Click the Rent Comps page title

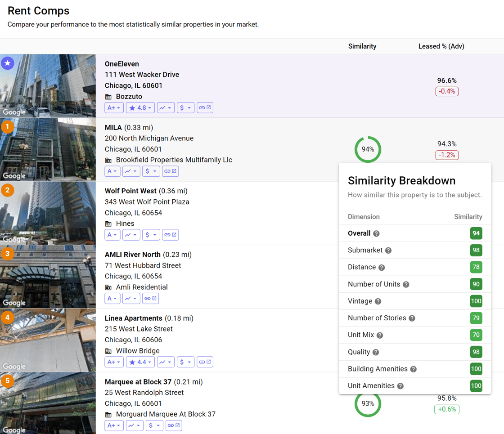pyautogui.click(x=39, y=11)
